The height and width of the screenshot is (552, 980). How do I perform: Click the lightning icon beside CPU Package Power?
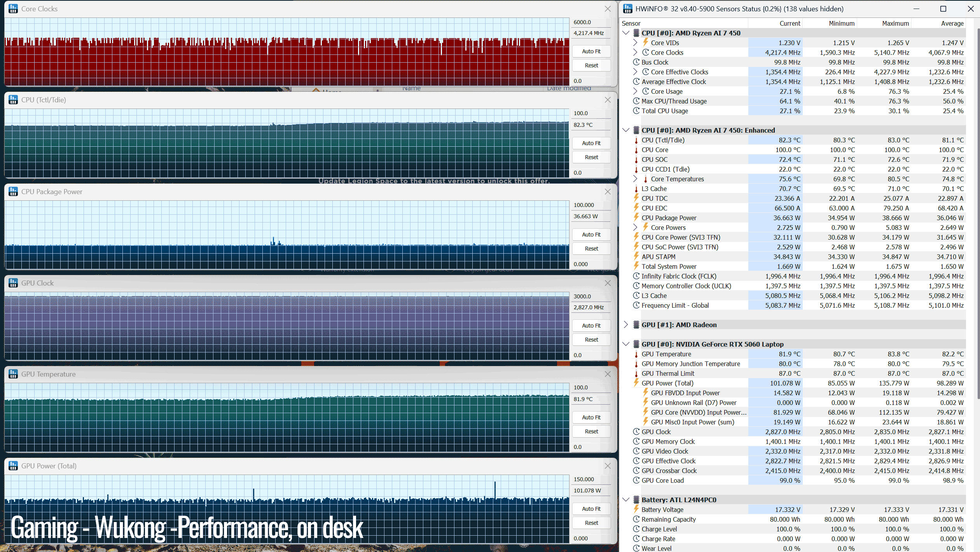[x=636, y=217]
